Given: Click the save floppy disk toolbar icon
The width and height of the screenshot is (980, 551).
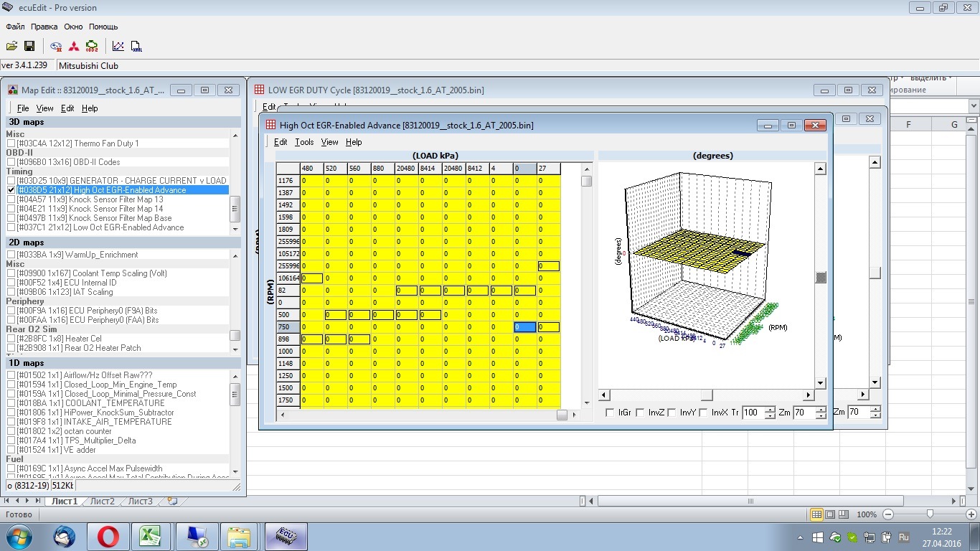Looking at the screenshot, I should [29, 47].
